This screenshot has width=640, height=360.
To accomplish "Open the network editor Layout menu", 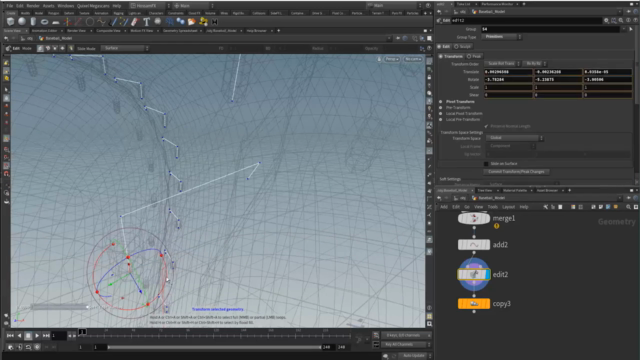I will coord(509,207).
